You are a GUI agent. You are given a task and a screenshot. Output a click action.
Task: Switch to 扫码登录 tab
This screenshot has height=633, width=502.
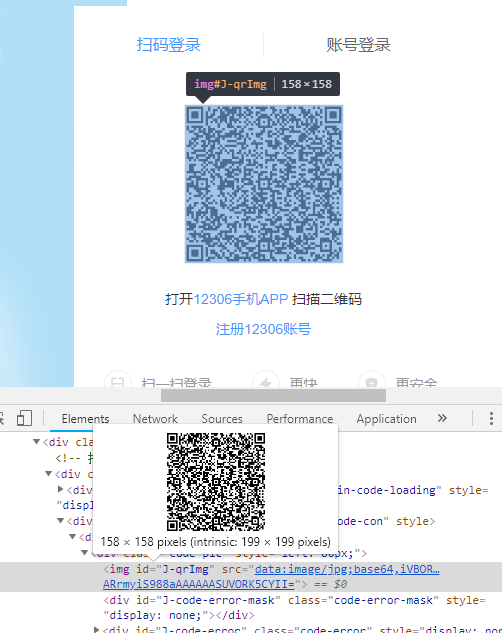click(x=168, y=44)
